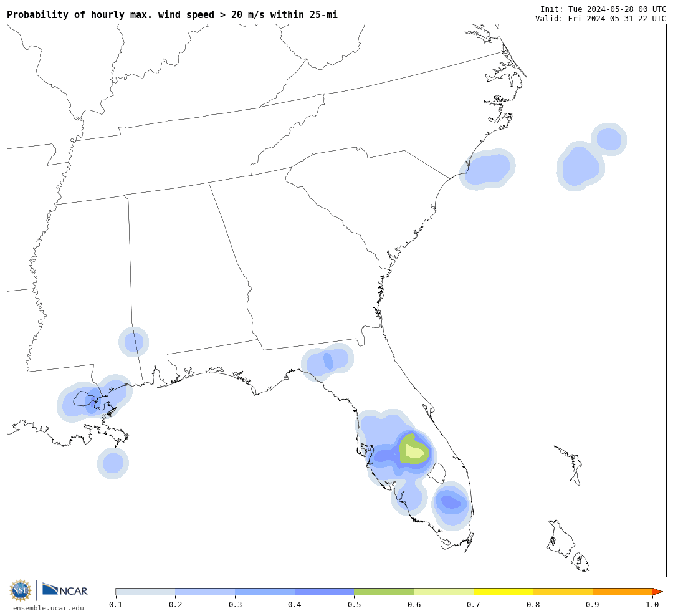This screenshot has height=616, width=673.
Task: Click the probability blob over southeast Louisiana
Action: click(x=95, y=400)
